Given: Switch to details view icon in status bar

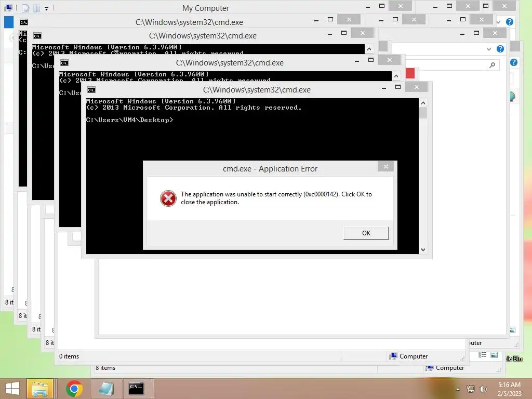Looking at the screenshot, I should 482,355.
